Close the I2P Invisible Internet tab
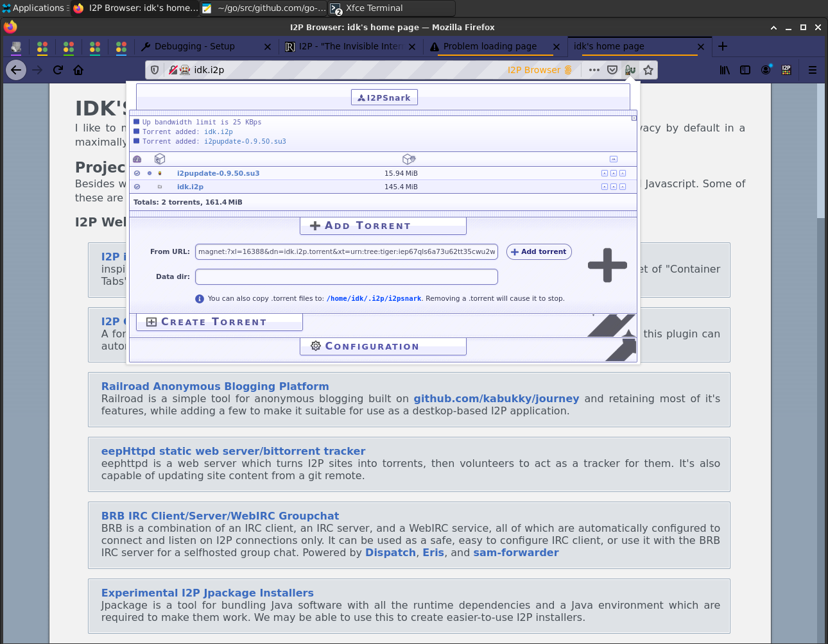This screenshot has width=828, height=644. point(412,47)
